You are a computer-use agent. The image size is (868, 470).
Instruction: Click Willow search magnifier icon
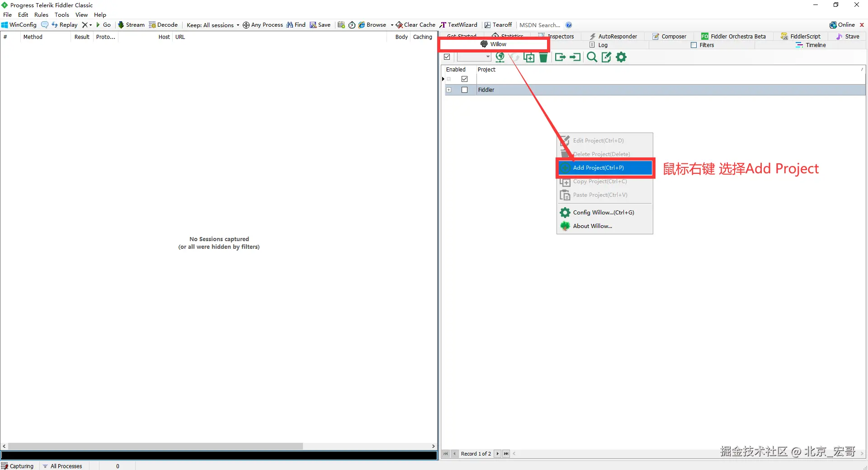(592, 57)
